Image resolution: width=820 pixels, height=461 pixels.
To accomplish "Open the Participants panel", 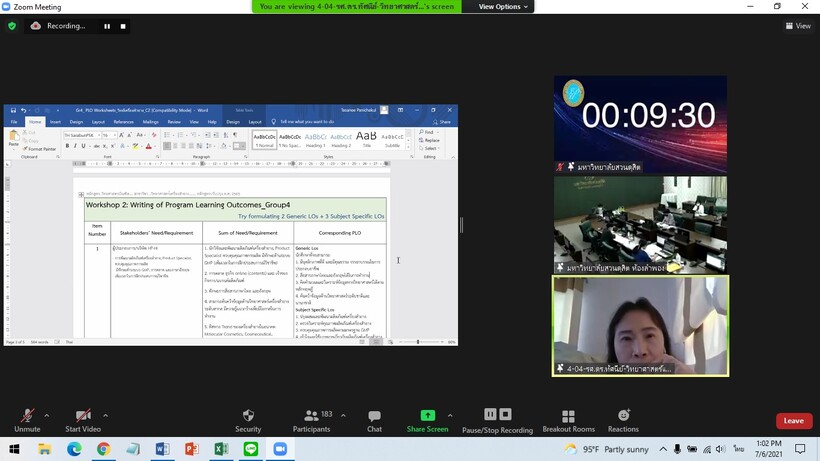I will 312,421.
